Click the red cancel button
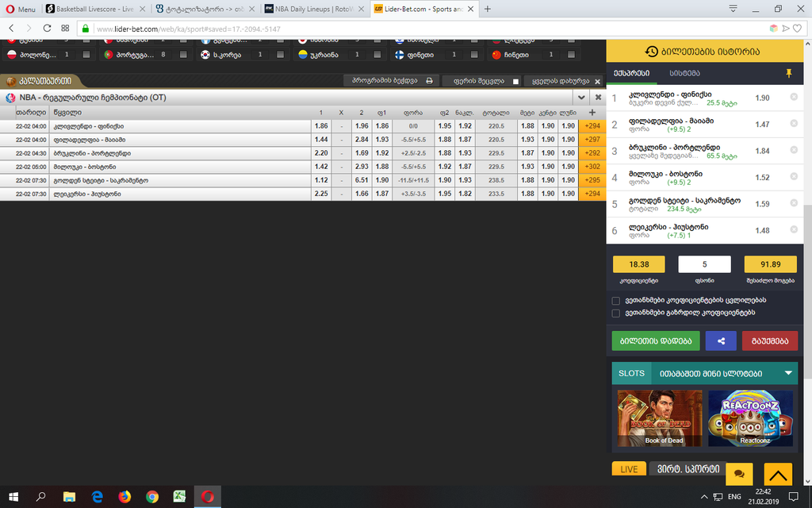This screenshot has width=812, height=508. (x=769, y=341)
